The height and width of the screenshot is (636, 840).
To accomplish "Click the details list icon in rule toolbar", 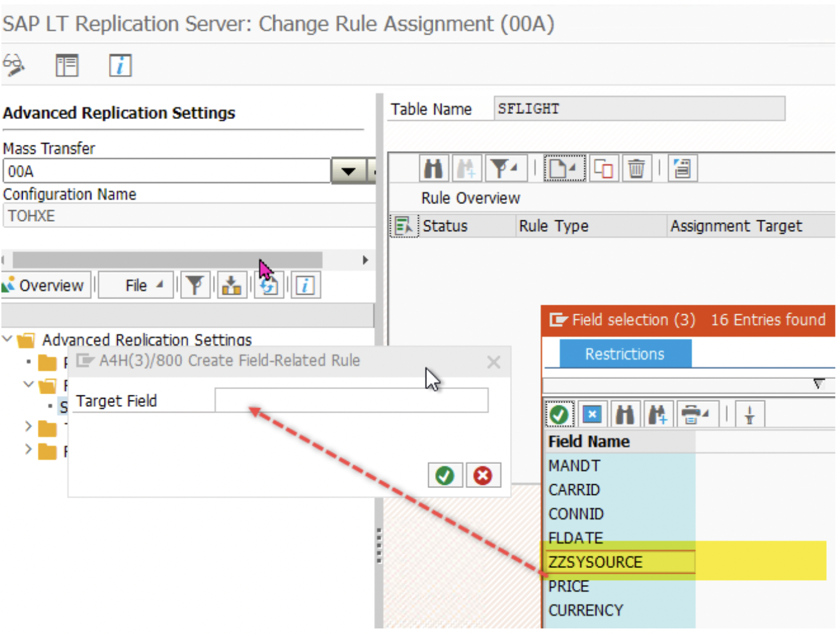I will pos(682,168).
